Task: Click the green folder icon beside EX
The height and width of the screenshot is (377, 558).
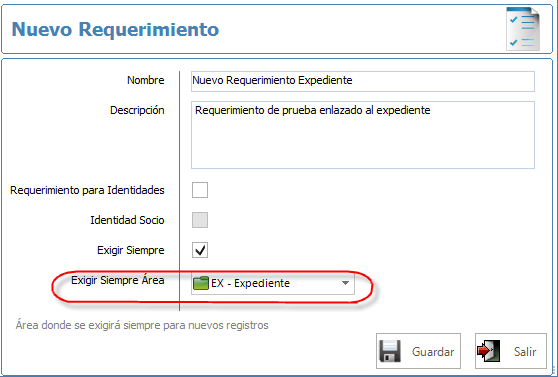Action: point(201,283)
